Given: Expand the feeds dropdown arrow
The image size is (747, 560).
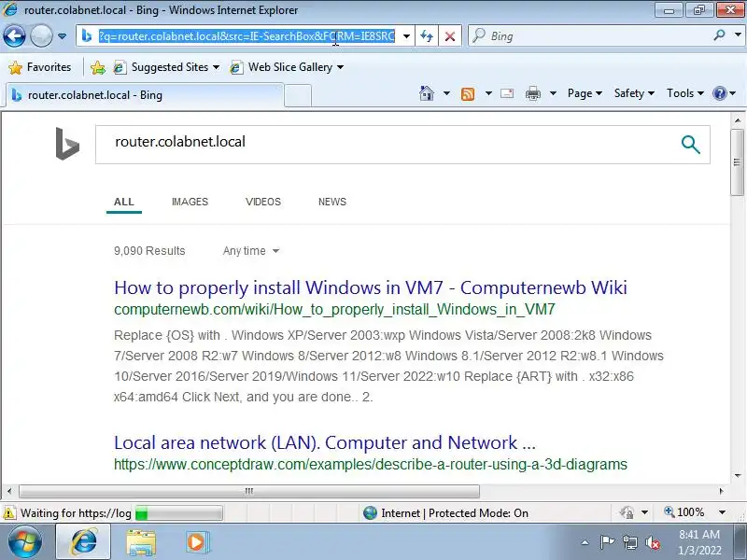Looking at the screenshot, I should [x=488, y=93].
